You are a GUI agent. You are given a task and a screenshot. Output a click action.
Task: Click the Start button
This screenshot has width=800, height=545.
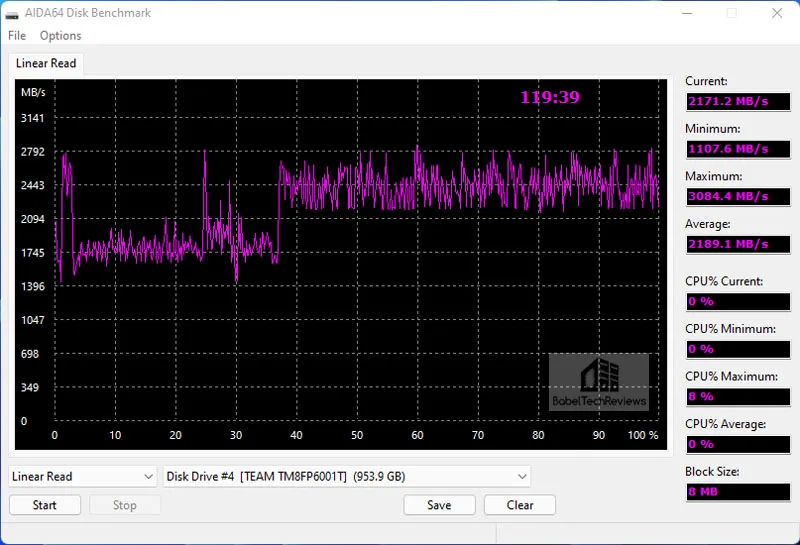click(x=45, y=505)
